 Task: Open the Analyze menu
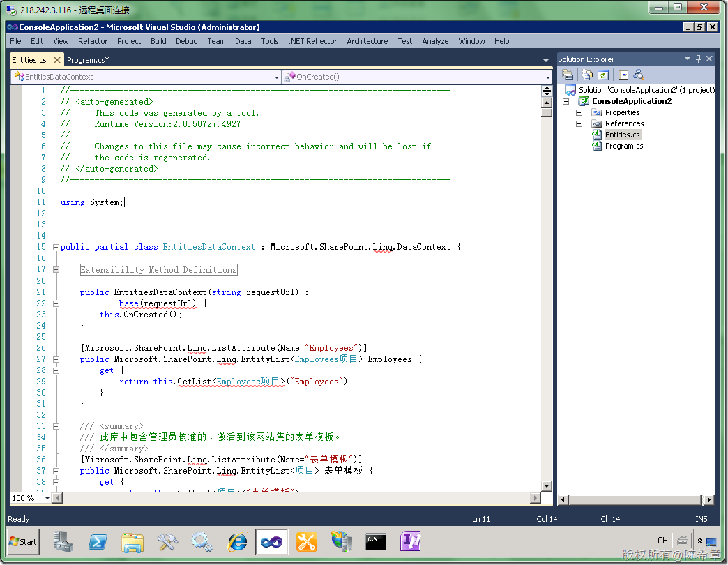tap(435, 41)
